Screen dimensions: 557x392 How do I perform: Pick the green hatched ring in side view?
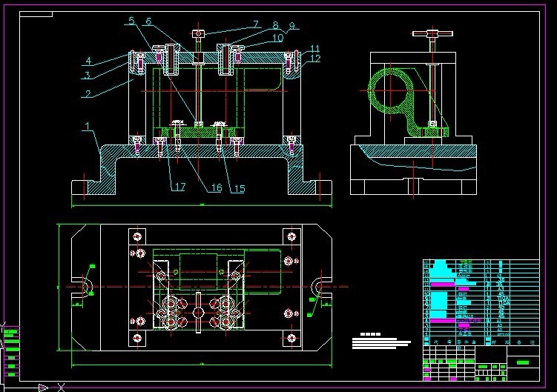(x=390, y=91)
